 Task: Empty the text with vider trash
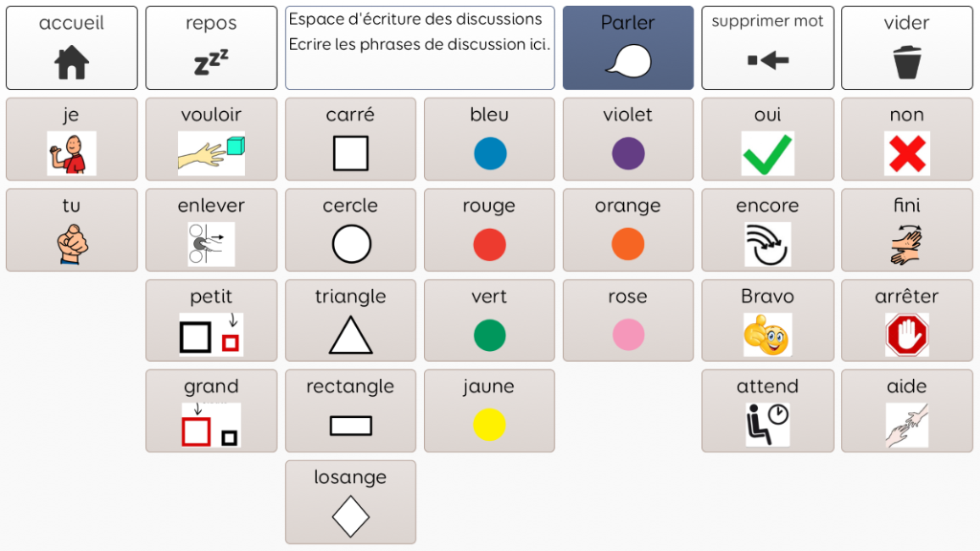click(x=907, y=48)
